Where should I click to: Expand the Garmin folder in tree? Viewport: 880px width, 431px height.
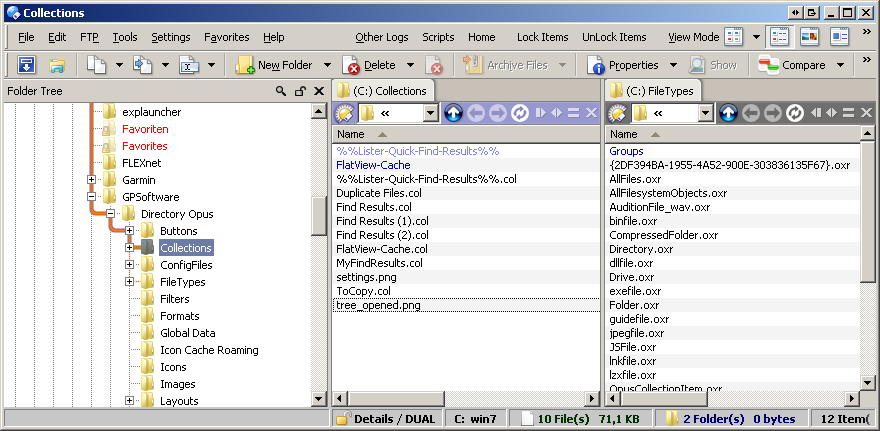click(91, 180)
